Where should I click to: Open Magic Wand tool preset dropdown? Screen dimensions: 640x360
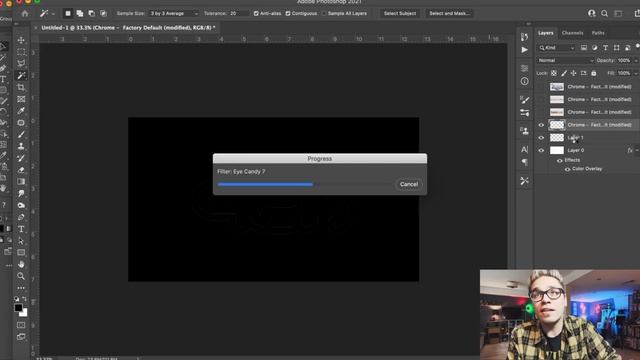point(53,14)
